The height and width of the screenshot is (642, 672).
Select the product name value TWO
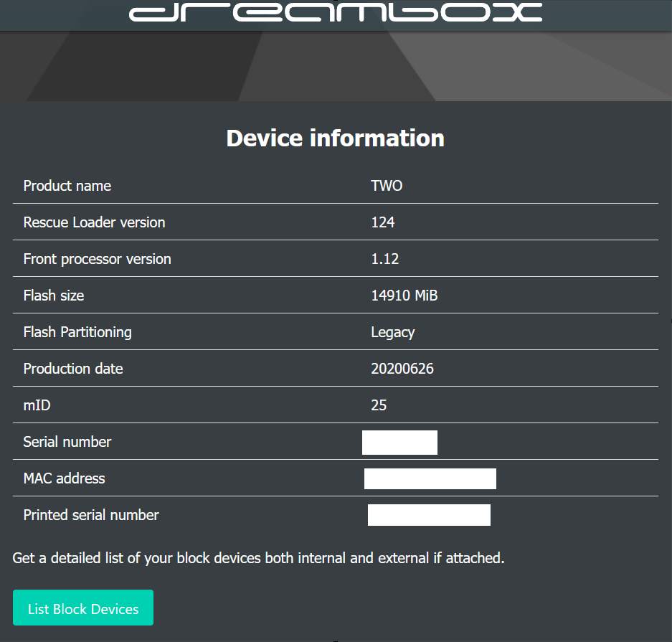387,186
